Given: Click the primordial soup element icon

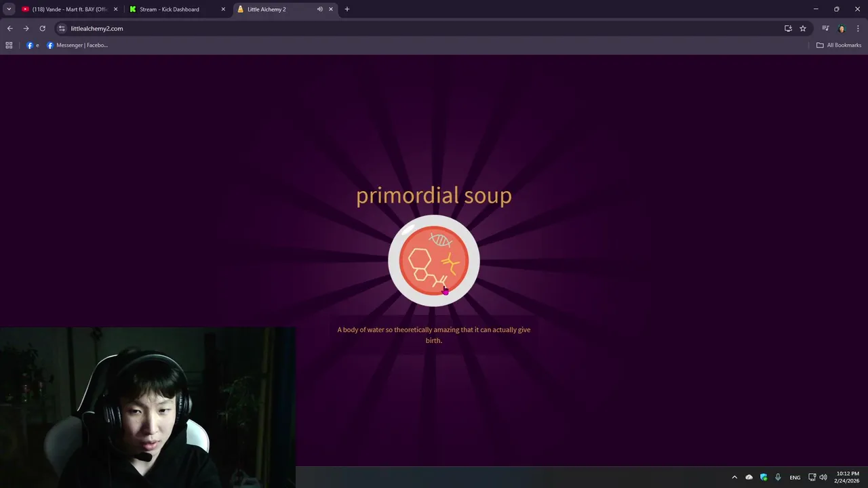Looking at the screenshot, I should (434, 261).
